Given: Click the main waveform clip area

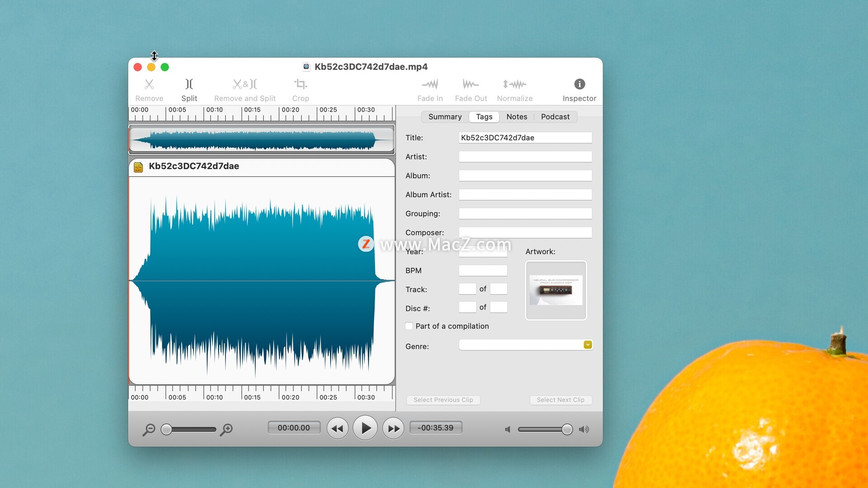Looking at the screenshot, I should pyautogui.click(x=262, y=281).
